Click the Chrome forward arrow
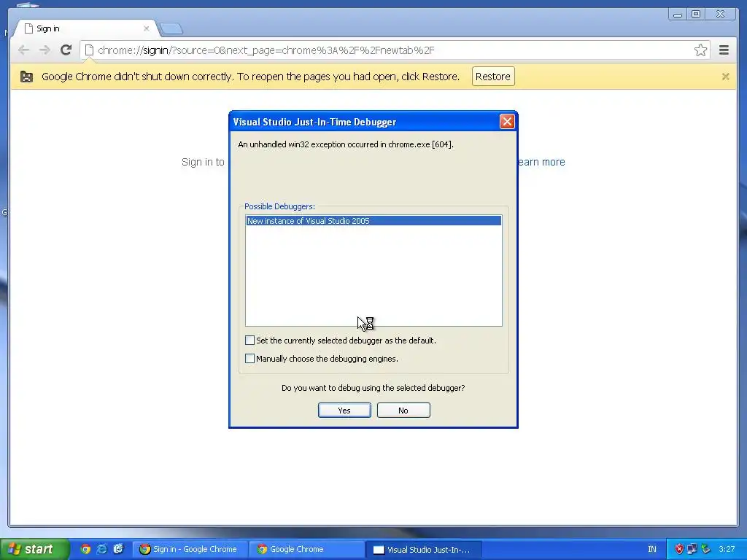 (x=44, y=50)
